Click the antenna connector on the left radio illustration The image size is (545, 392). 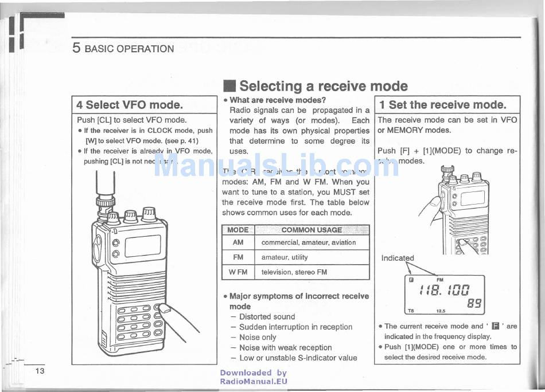tap(105, 201)
